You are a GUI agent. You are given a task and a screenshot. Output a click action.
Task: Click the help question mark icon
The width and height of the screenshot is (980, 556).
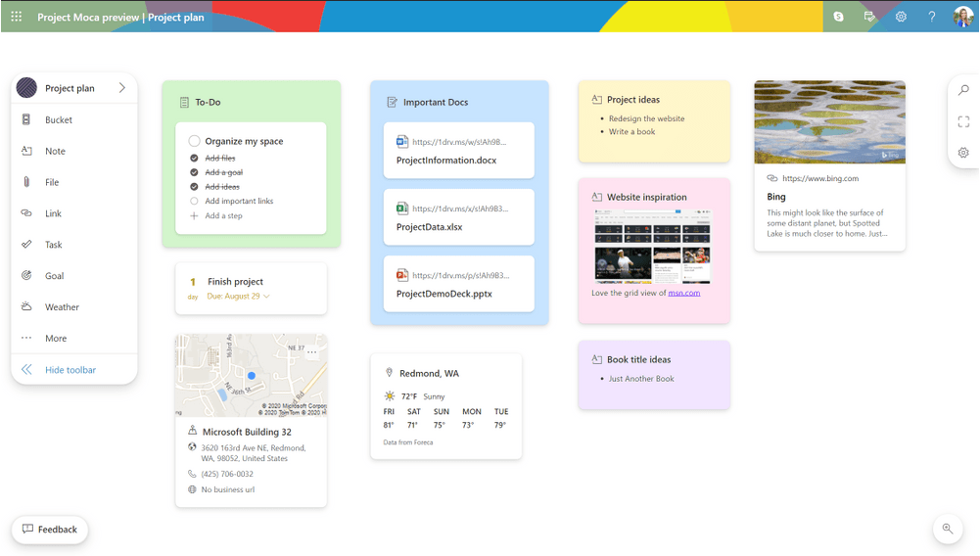[932, 17]
